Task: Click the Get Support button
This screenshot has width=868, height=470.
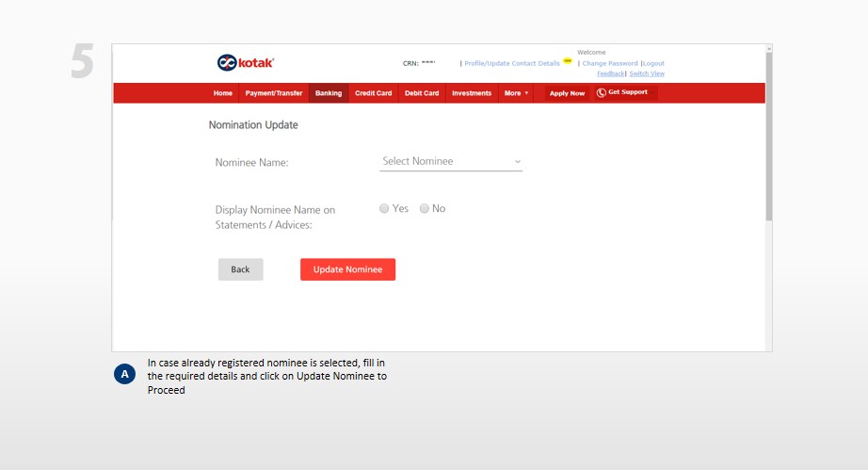Action: [x=624, y=92]
